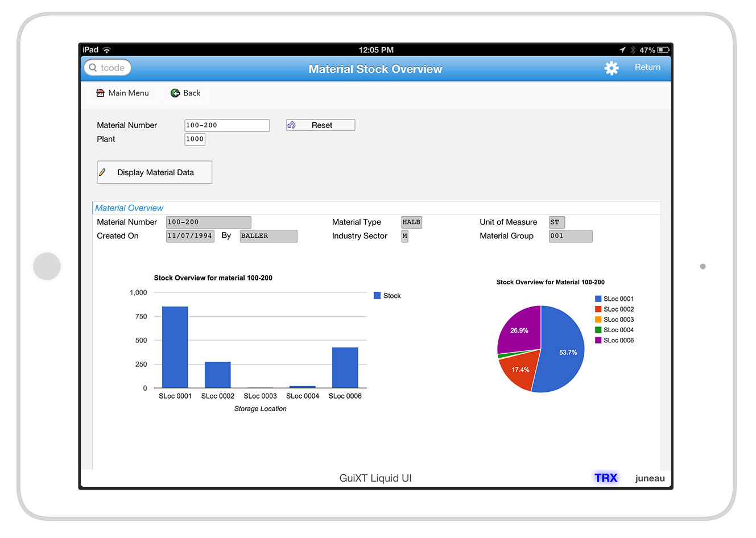Click the TRX label in footer
The image size is (756, 538).
coord(606,478)
